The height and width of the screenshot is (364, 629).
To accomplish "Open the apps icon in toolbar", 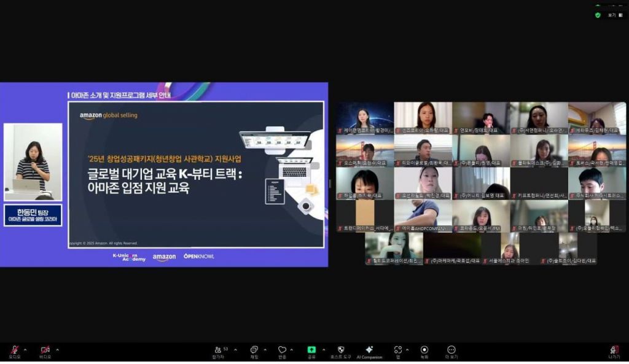I will tap(398, 350).
